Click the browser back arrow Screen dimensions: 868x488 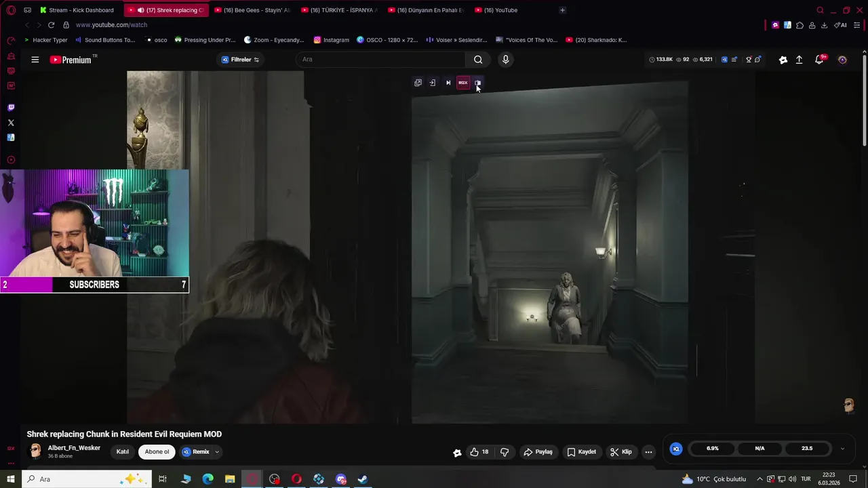click(x=26, y=25)
